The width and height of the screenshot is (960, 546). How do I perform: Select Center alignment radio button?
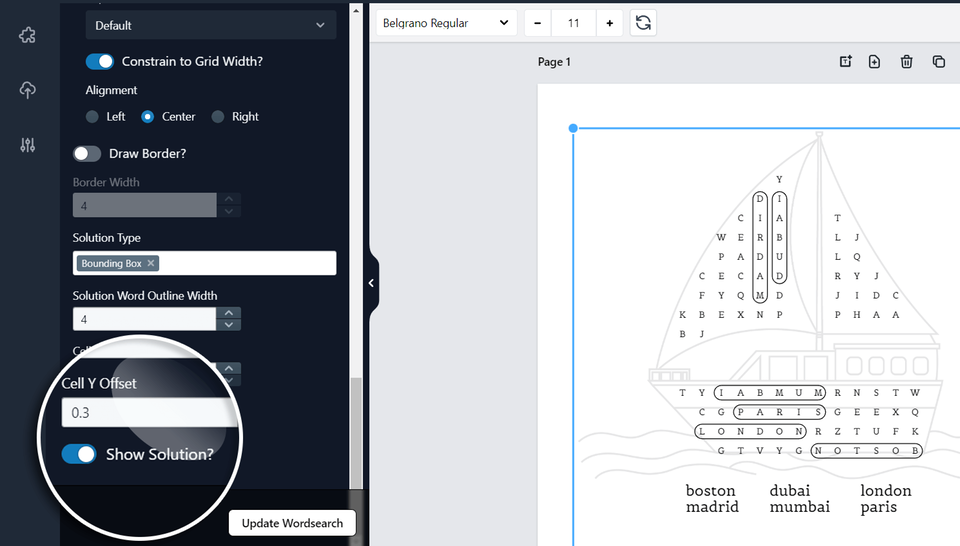tap(148, 116)
